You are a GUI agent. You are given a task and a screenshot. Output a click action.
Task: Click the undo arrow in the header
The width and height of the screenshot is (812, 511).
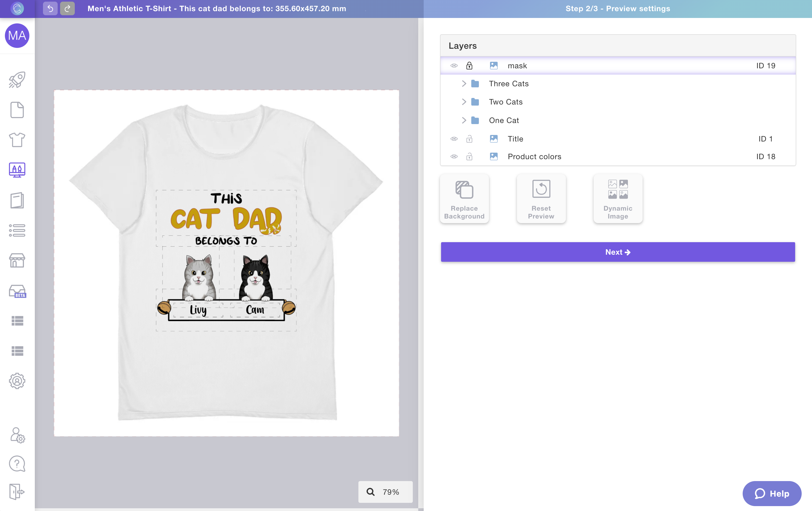50,8
